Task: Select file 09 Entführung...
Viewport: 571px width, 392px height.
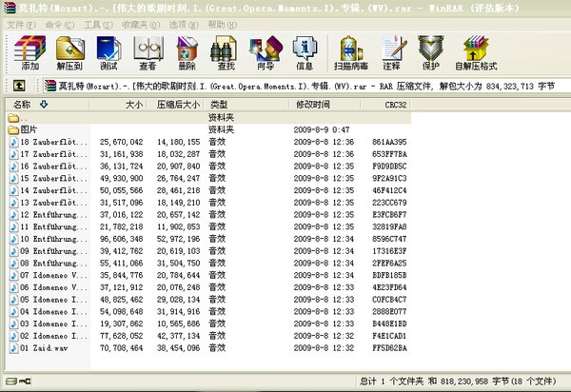Action: [x=54, y=251]
